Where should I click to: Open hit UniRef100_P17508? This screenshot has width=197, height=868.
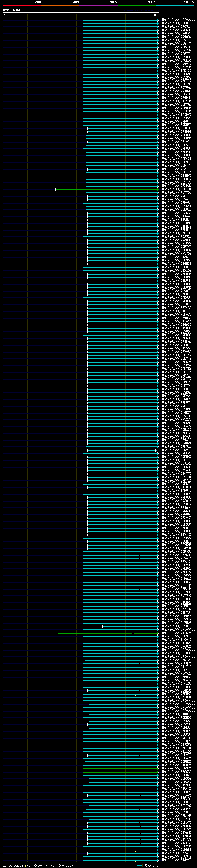pos(176,623)
